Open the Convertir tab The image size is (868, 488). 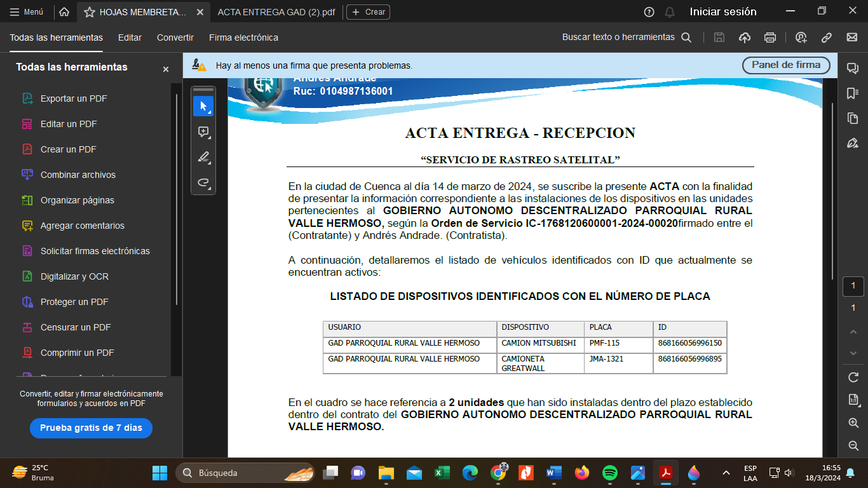tap(175, 37)
